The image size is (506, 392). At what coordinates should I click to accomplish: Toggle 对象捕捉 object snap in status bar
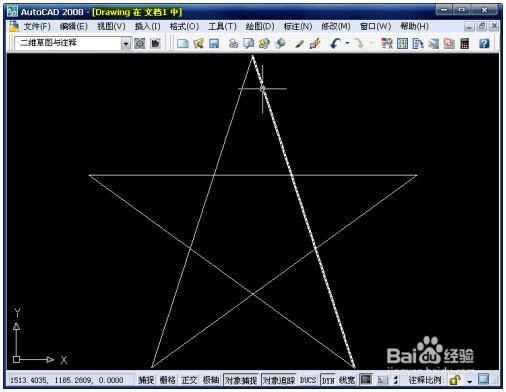pyautogui.click(x=241, y=380)
